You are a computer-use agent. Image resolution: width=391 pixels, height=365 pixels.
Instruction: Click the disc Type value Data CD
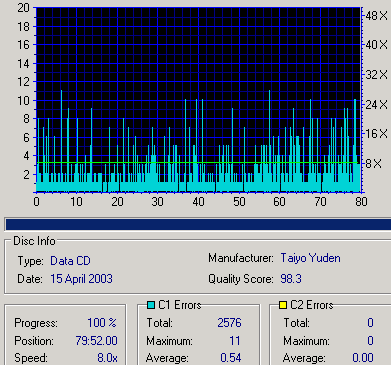[70, 261]
